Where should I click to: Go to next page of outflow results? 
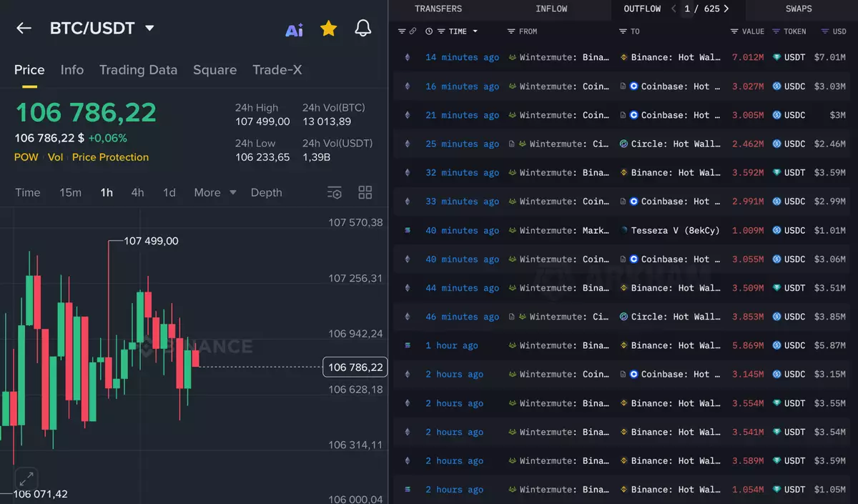[726, 9]
